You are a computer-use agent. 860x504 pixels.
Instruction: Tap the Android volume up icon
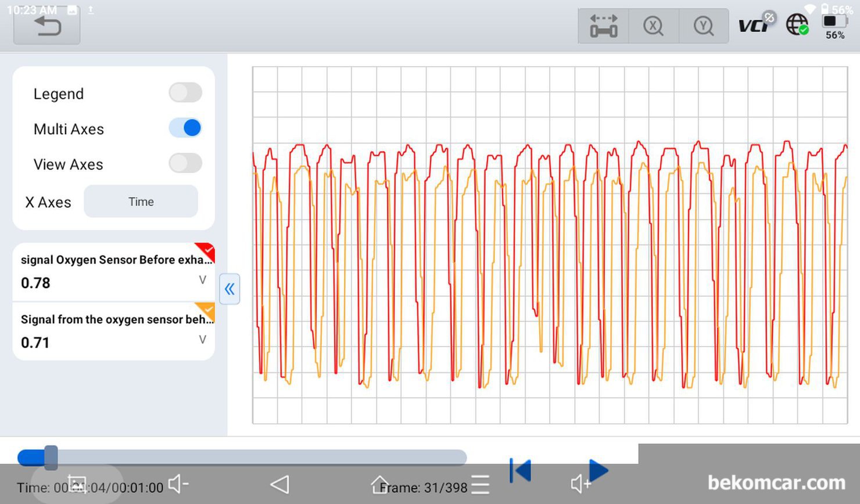[580, 484]
